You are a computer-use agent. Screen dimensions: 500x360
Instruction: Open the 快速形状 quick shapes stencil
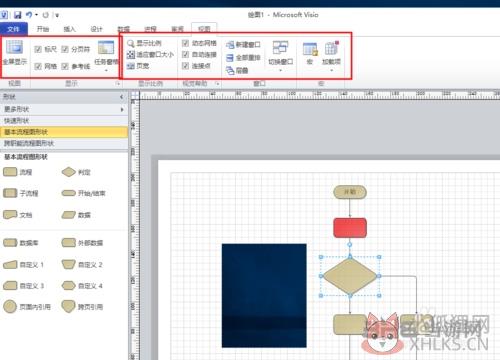[64, 121]
